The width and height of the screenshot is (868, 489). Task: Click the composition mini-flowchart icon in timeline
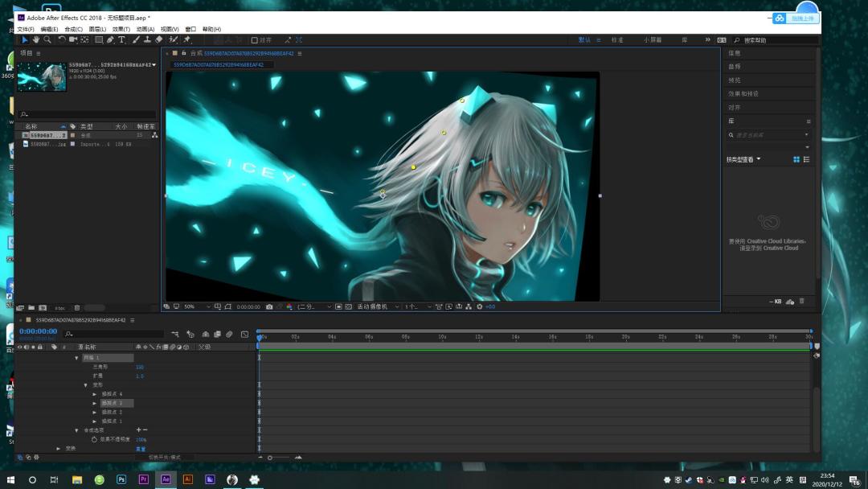point(175,334)
